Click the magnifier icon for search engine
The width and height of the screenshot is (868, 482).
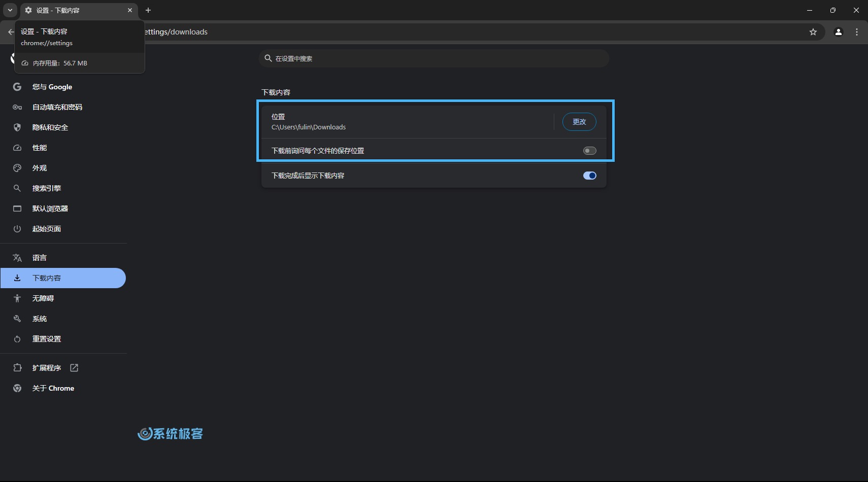pyautogui.click(x=17, y=188)
